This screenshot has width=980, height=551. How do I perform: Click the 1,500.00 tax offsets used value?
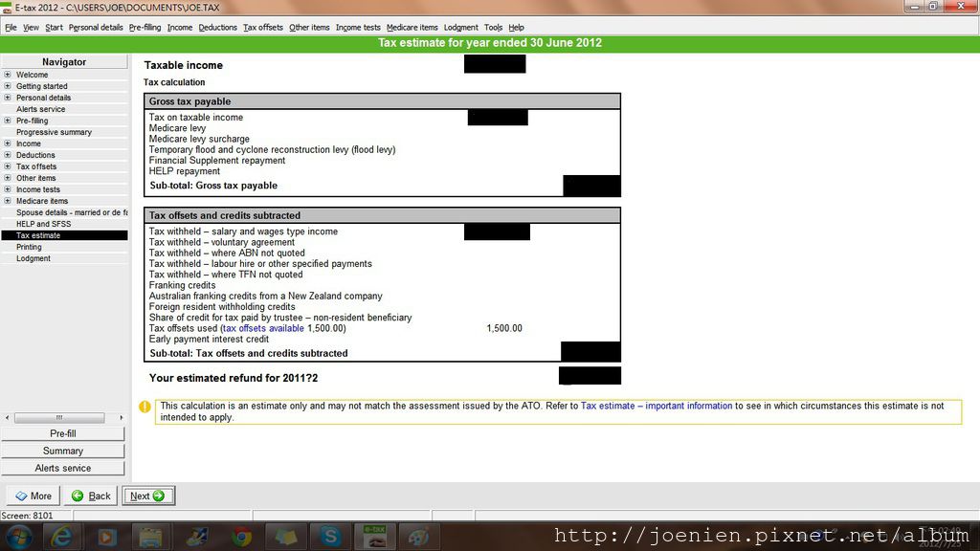(x=504, y=328)
